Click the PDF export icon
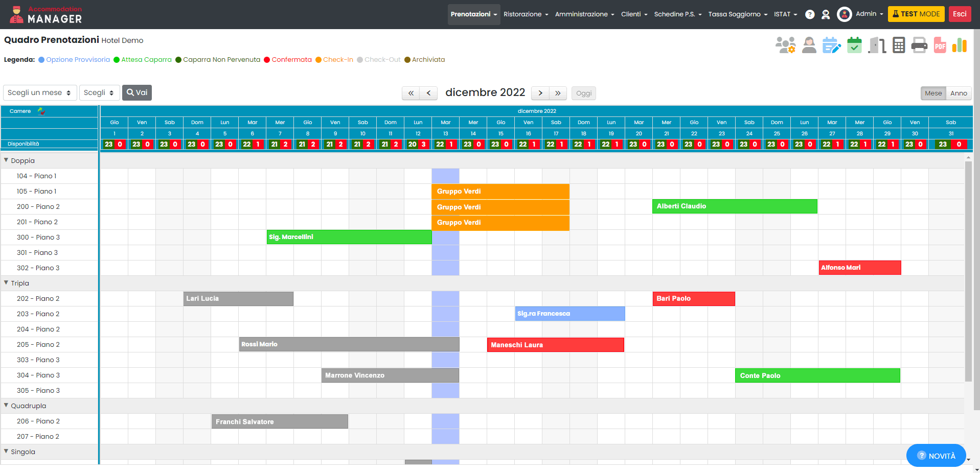This screenshot has width=980, height=473. (940, 45)
